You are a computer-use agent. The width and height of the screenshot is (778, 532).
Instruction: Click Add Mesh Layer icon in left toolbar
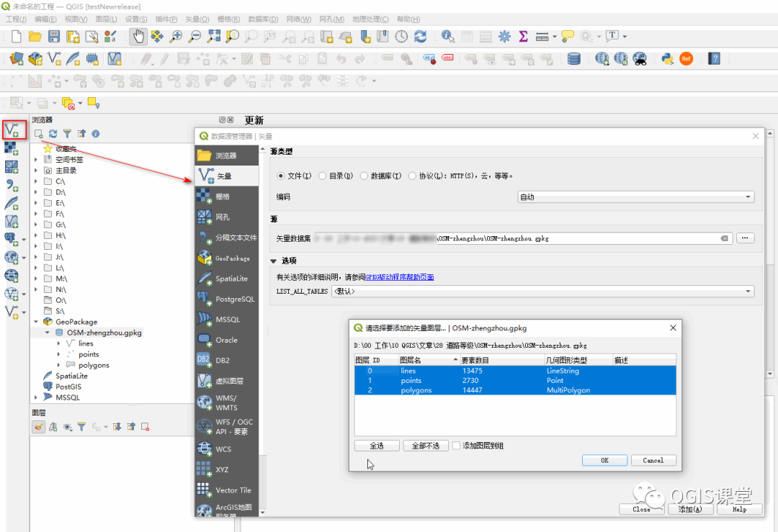[x=12, y=166]
